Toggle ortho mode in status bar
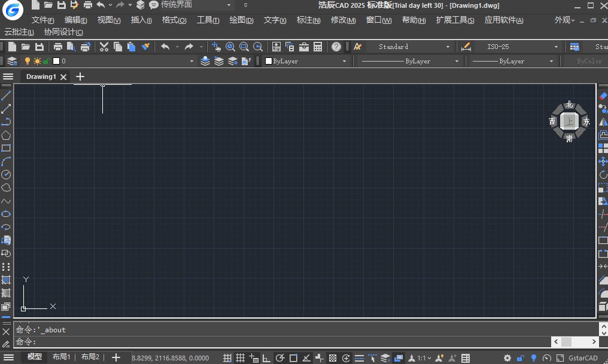608x364 pixels. (x=266, y=358)
